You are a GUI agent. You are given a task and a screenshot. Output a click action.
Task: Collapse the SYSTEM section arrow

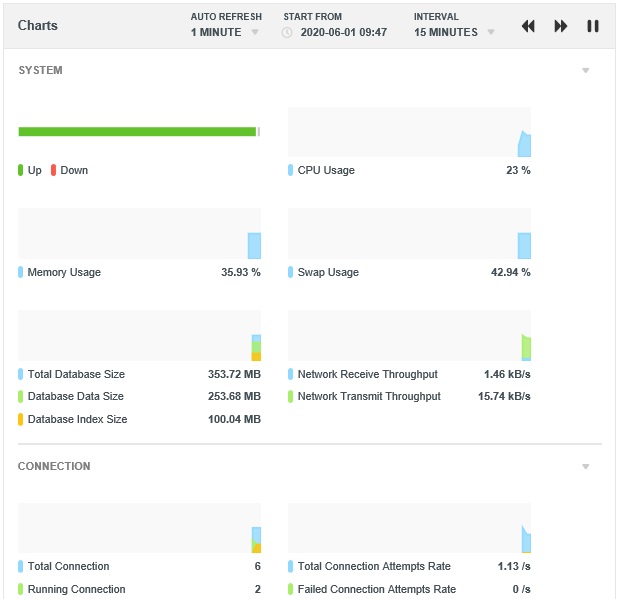586,71
